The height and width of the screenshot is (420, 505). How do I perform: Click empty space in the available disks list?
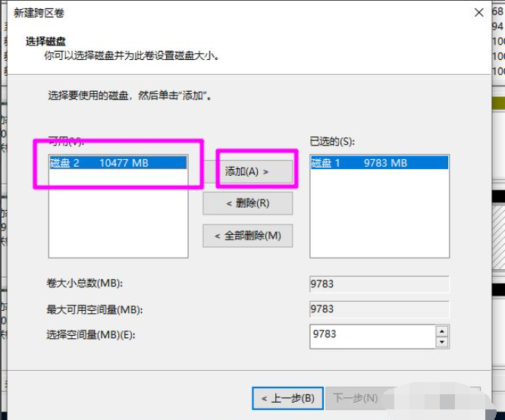[x=118, y=220]
